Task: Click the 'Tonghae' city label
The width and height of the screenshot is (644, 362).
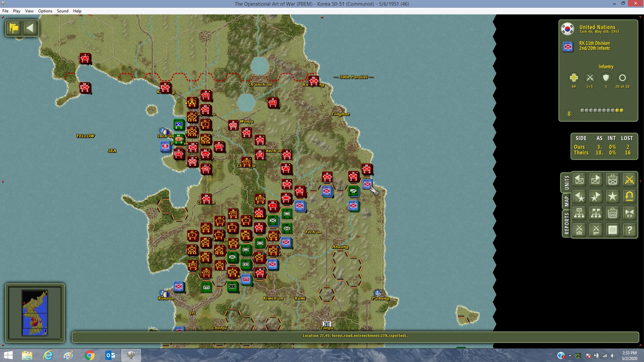Action: pyautogui.click(x=340, y=114)
